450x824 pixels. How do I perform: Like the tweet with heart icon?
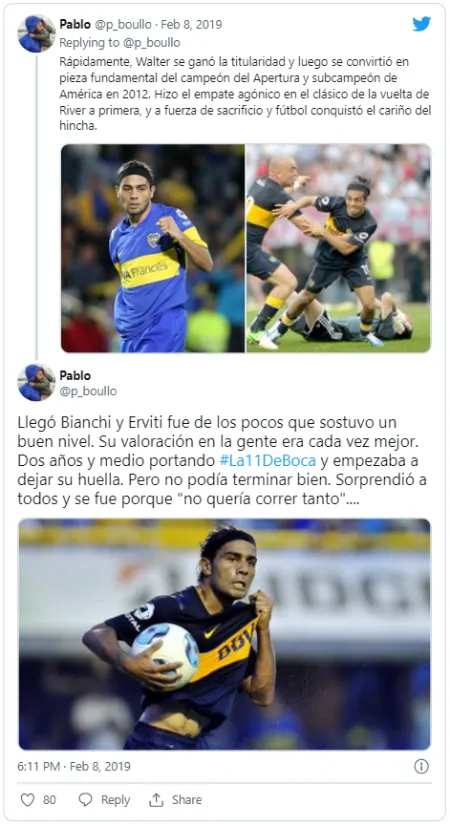[27, 800]
